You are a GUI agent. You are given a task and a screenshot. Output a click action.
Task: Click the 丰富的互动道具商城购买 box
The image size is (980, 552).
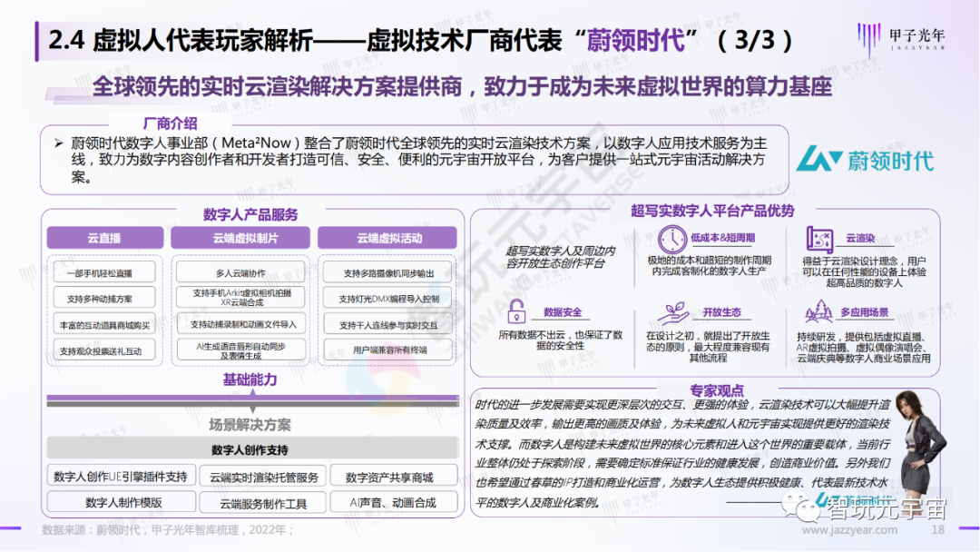point(103,324)
